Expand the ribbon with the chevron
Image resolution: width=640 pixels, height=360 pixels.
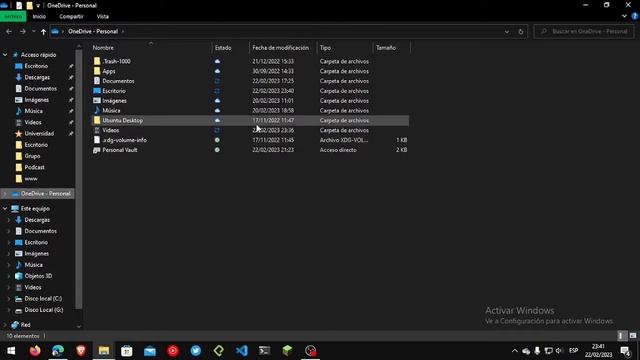(x=624, y=16)
